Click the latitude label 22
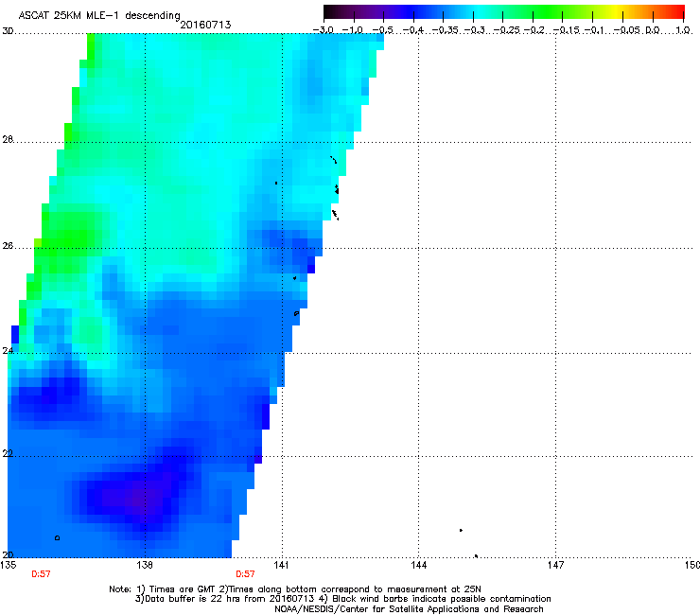Image resolution: width=700 pixels, height=615 pixels. [8, 453]
